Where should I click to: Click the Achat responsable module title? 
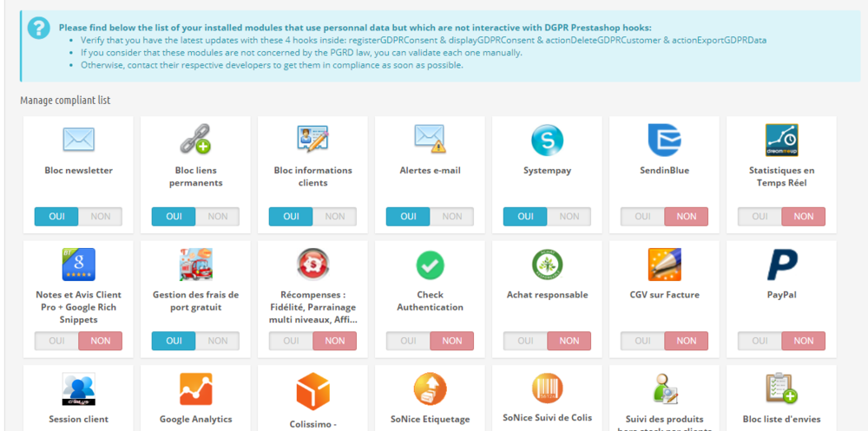point(548,295)
